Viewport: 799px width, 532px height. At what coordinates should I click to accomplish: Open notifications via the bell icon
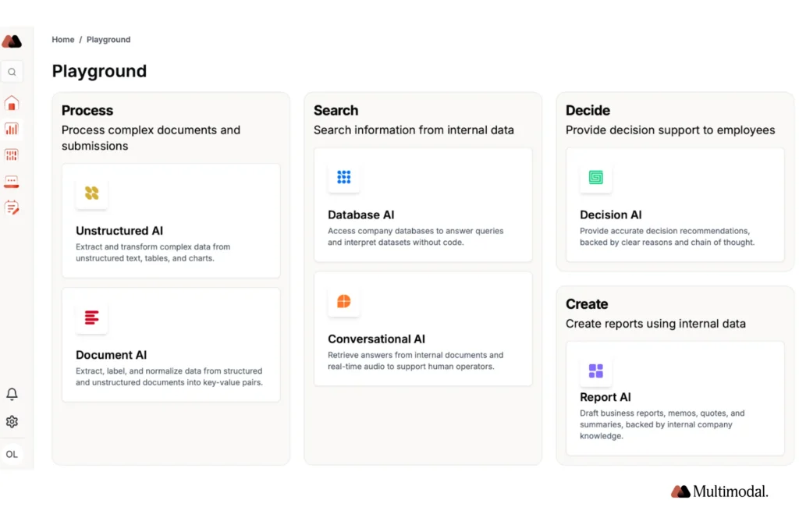[12, 394]
